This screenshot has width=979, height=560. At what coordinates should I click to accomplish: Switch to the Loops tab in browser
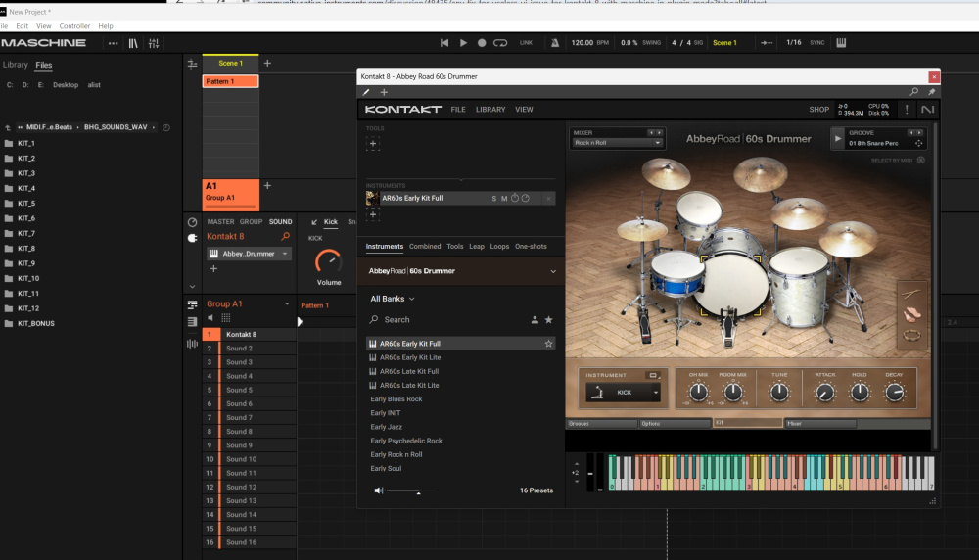pos(499,247)
